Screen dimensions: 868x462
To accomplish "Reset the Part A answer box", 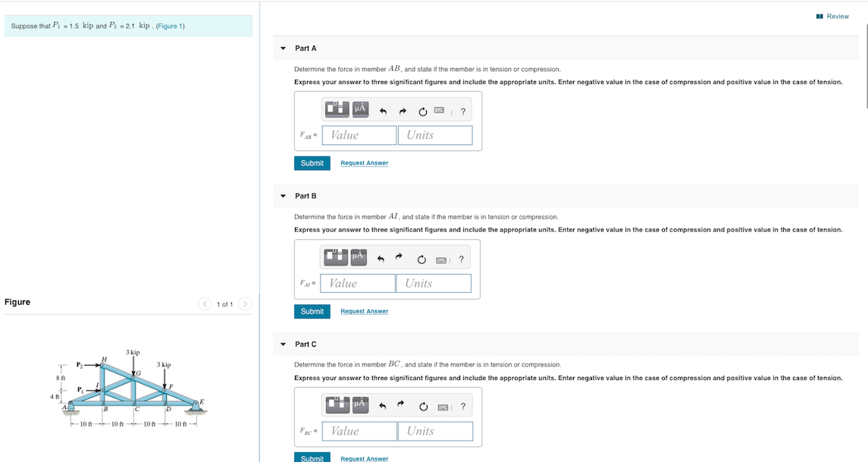I will tap(422, 112).
